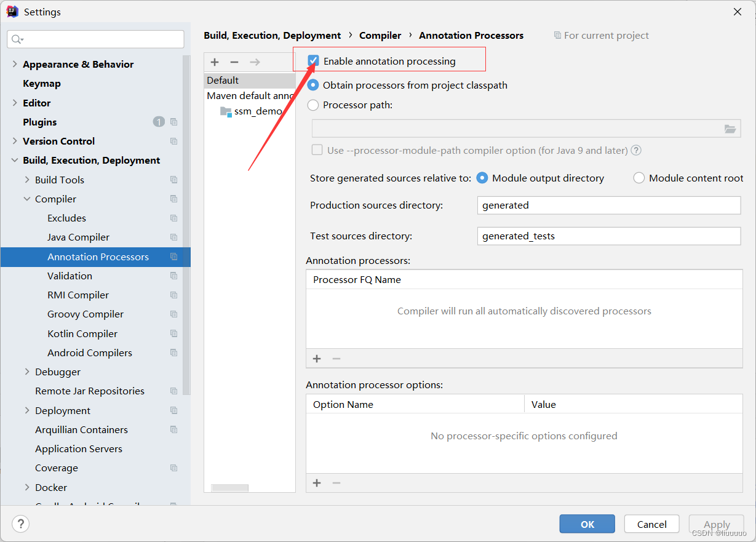The height and width of the screenshot is (542, 756).
Task: Expand Build Tools subtree
Action: pyautogui.click(x=27, y=180)
